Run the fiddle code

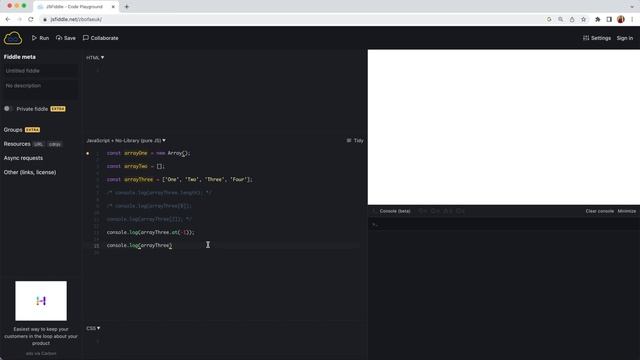click(x=40, y=38)
